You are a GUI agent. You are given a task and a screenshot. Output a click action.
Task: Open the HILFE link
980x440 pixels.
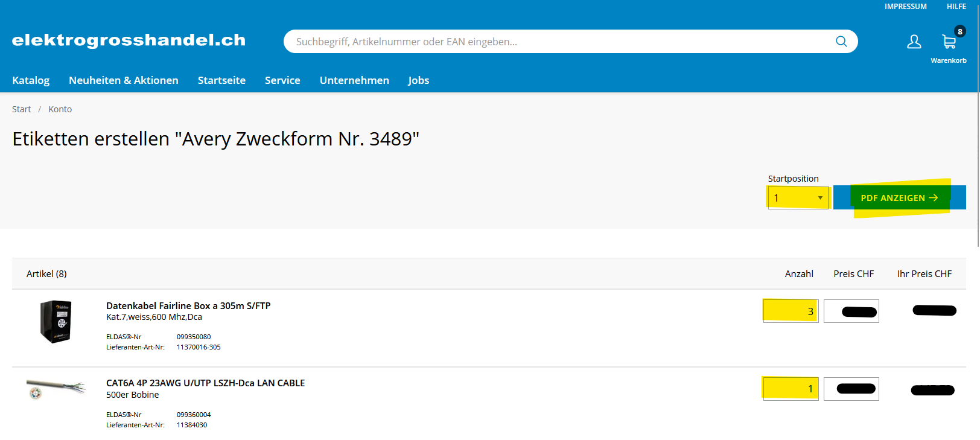coord(956,7)
